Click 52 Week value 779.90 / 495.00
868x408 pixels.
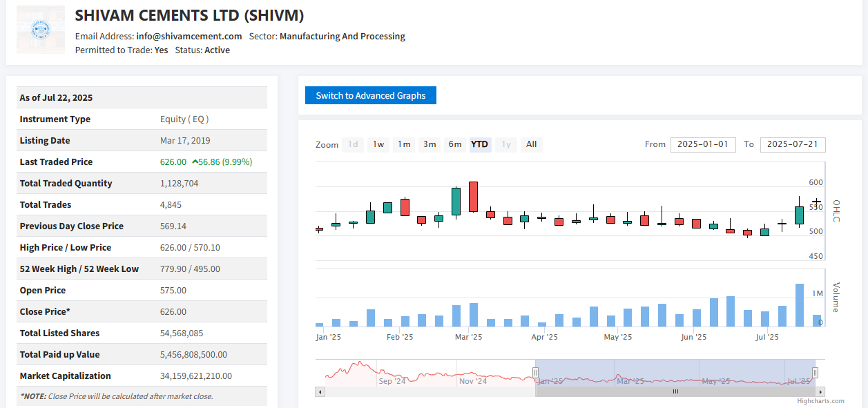coord(190,269)
